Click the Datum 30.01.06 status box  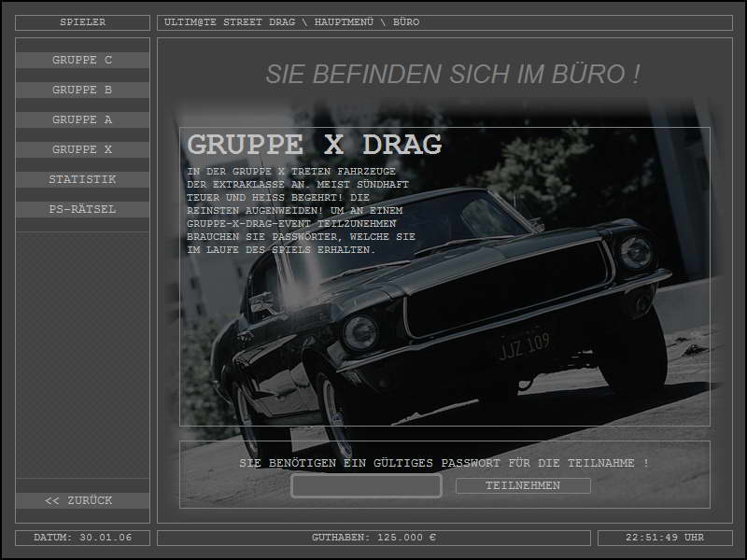82,538
